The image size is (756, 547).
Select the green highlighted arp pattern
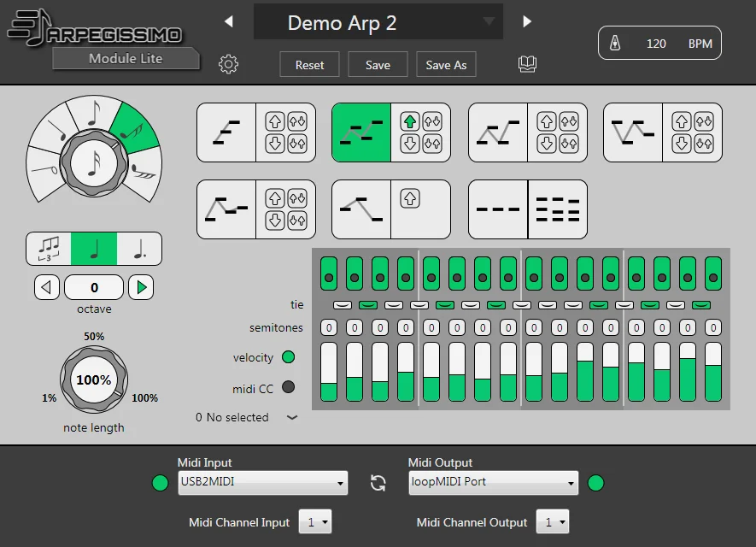click(x=361, y=132)
